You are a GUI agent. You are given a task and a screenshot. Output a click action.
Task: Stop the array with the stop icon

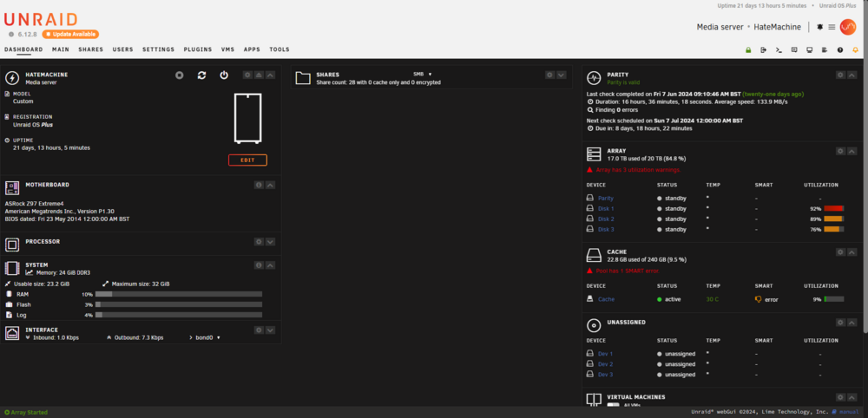tap(180, 75)
